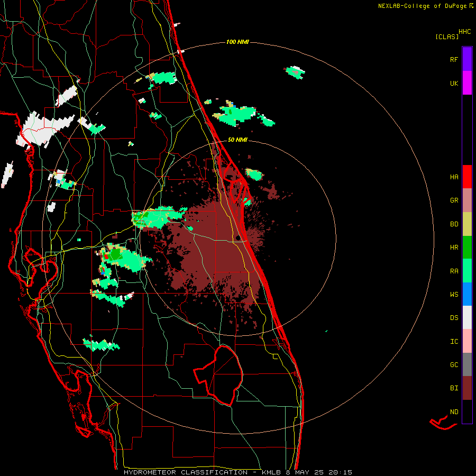Click the GC gray legend swatch

point(467,364)
